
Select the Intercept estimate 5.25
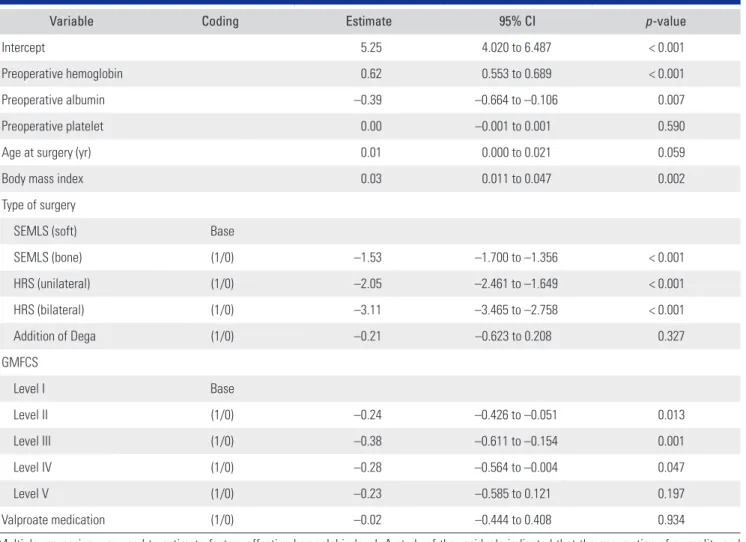point(371,48)
